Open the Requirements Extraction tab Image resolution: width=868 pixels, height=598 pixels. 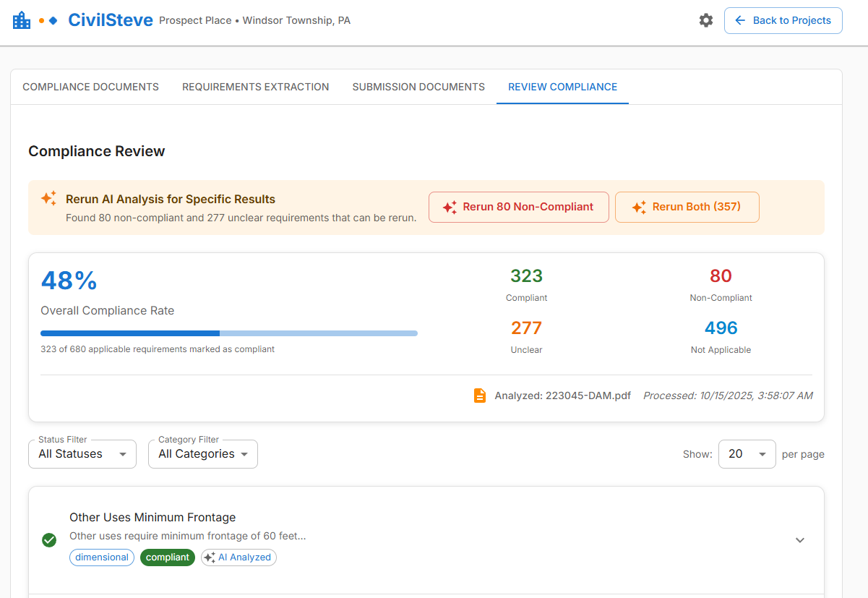click(255, 87)
